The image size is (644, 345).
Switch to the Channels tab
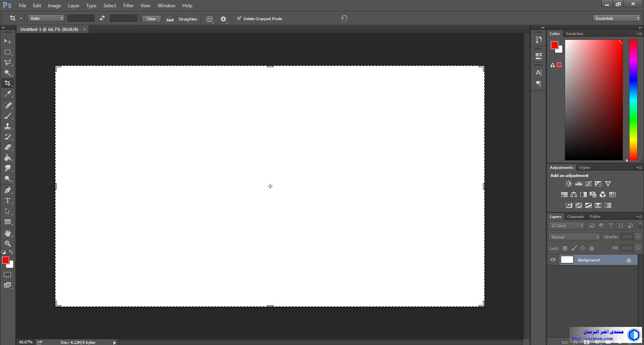pos(575,217)
